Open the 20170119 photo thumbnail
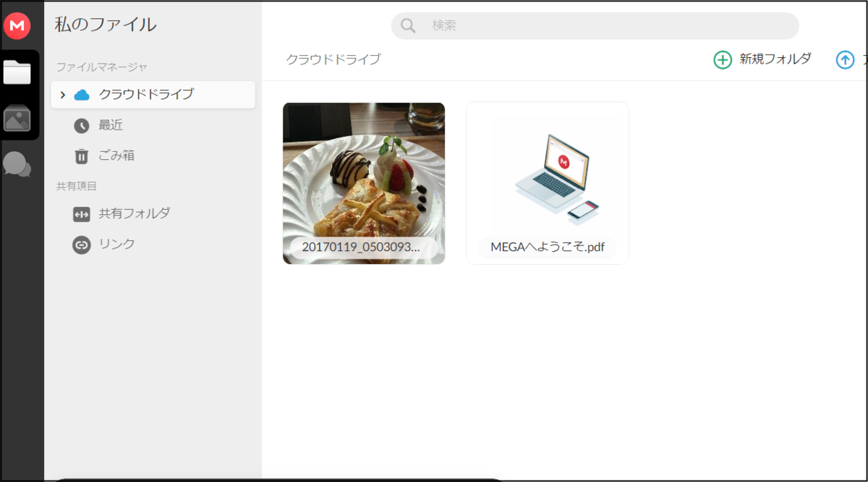The height and width of the screenshot is (482, 868). pos(364,182)
